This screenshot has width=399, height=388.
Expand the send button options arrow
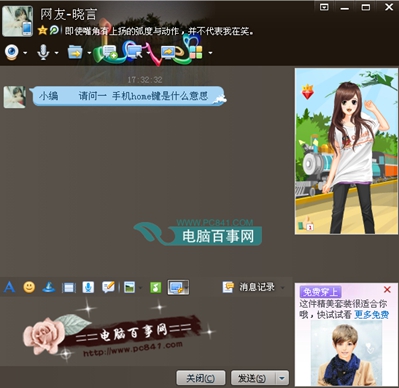pos(282,378)
